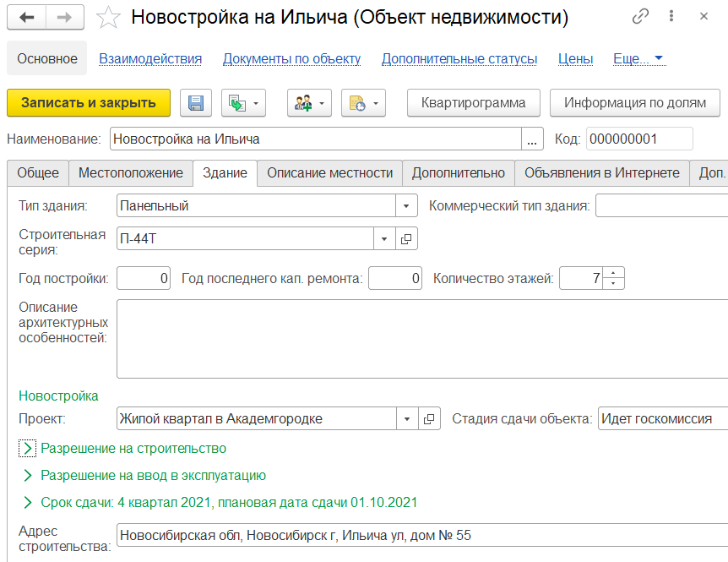This screenshot has width=728, height=562.
Task: Add object to favorites with star icon
Action: (x=109, y=17)
